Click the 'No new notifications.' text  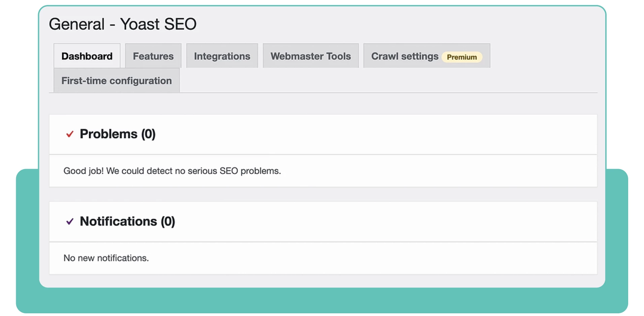tap(106, 258)
